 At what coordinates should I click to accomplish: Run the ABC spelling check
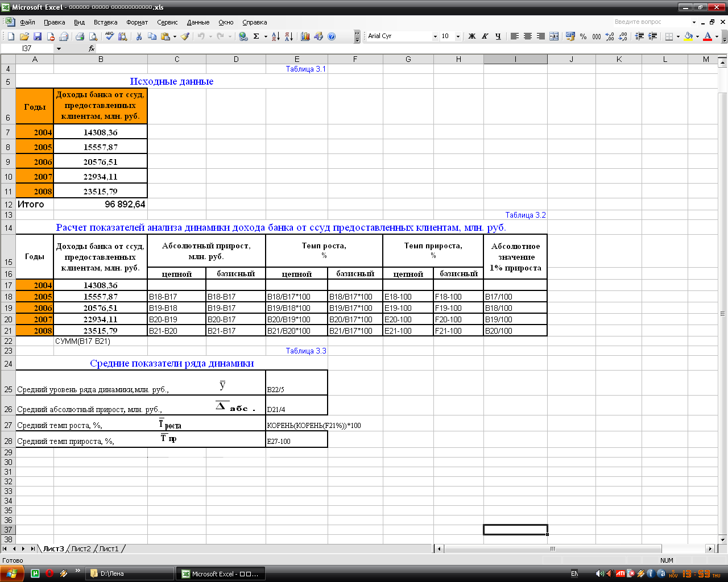(x=110, y=36)
